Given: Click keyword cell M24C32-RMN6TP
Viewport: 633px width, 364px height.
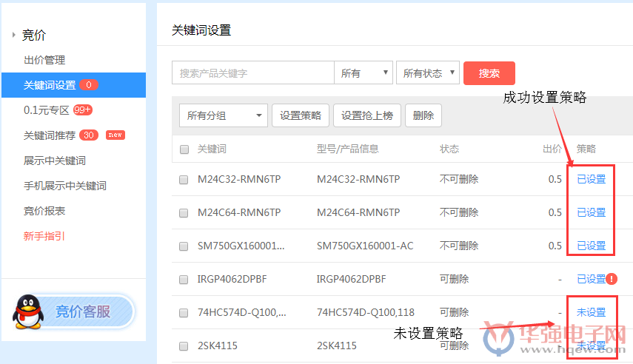Looking at the screenshot, I should pos(239,179).
